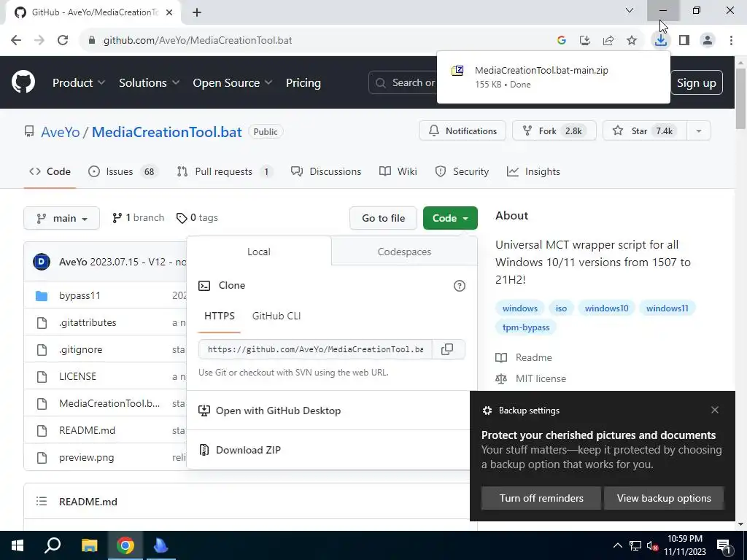Screen dimensions: 747x560
Task: Click the Google icon in address bar
Action: tap(562, 41)
